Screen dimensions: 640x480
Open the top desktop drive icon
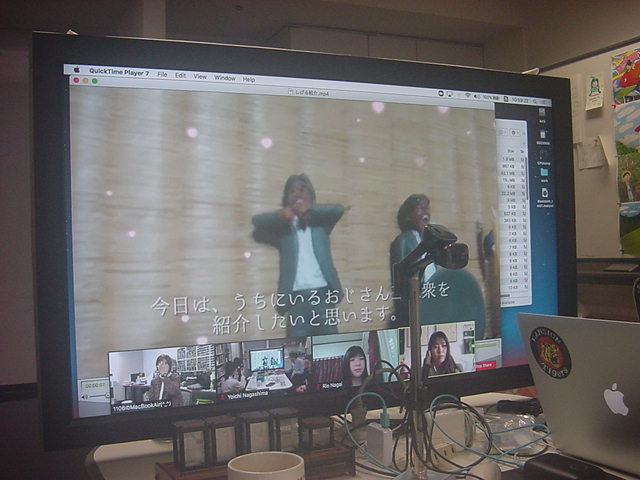point(542,114)
